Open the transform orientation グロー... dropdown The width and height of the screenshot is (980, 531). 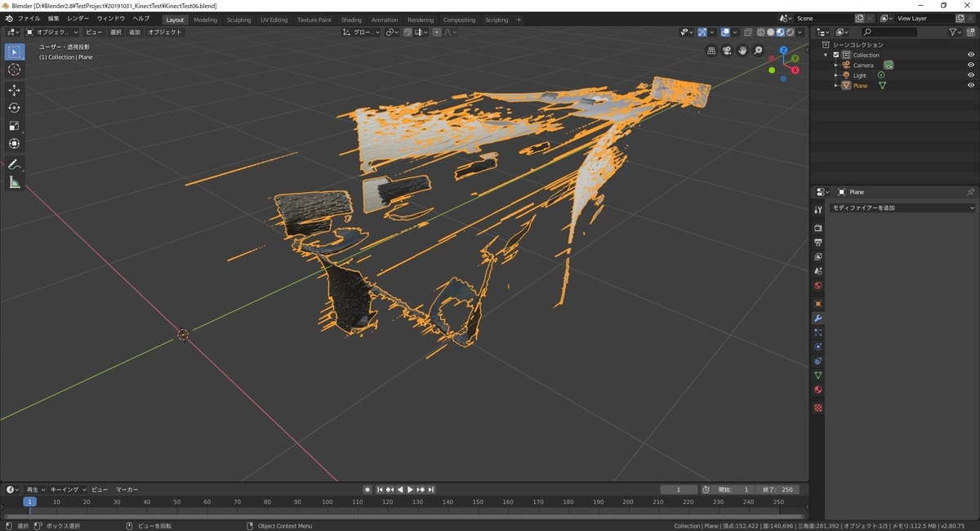coord(361,33)
